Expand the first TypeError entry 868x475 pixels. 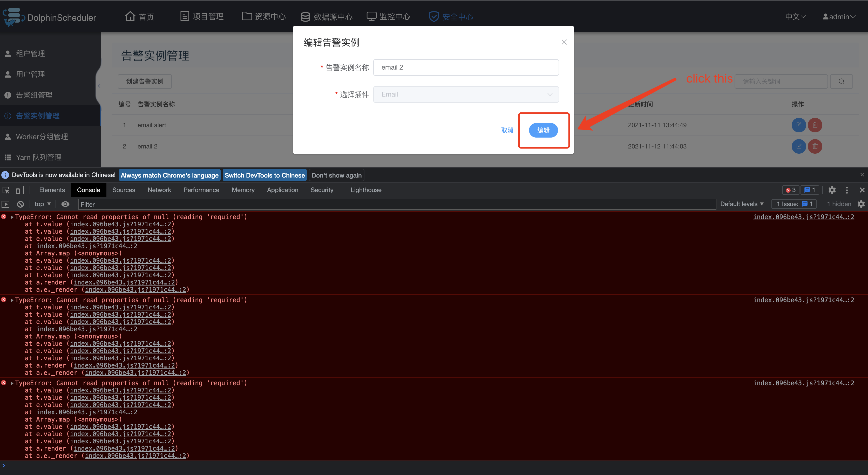(x=12, y=217)
